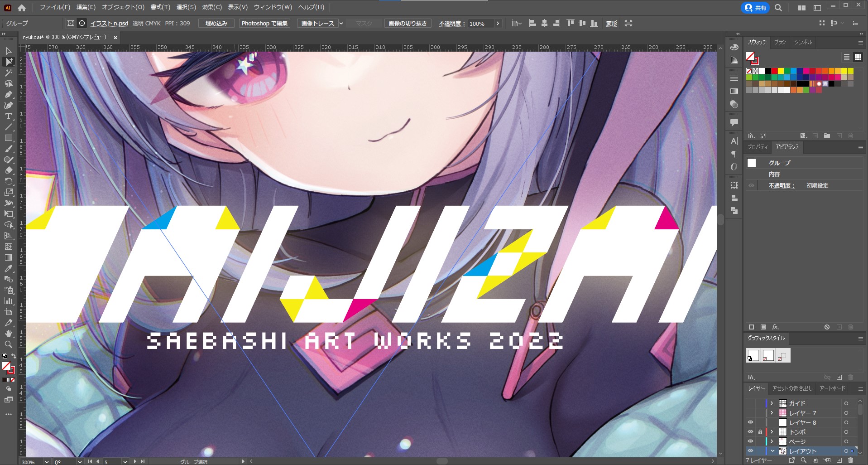Viewport: 868px width, 465px height.
Task: Switch to the ブラシ tab
Action: point(780,42)
